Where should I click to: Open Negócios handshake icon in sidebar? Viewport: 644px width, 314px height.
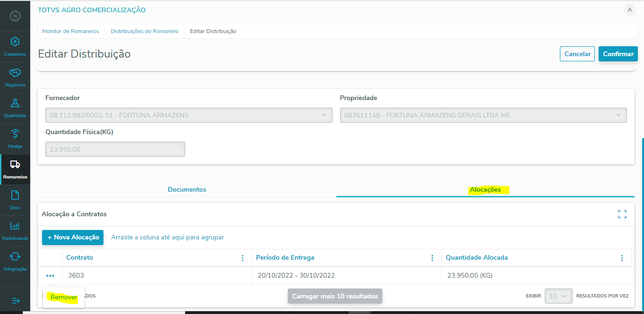(x=15, y=72)
